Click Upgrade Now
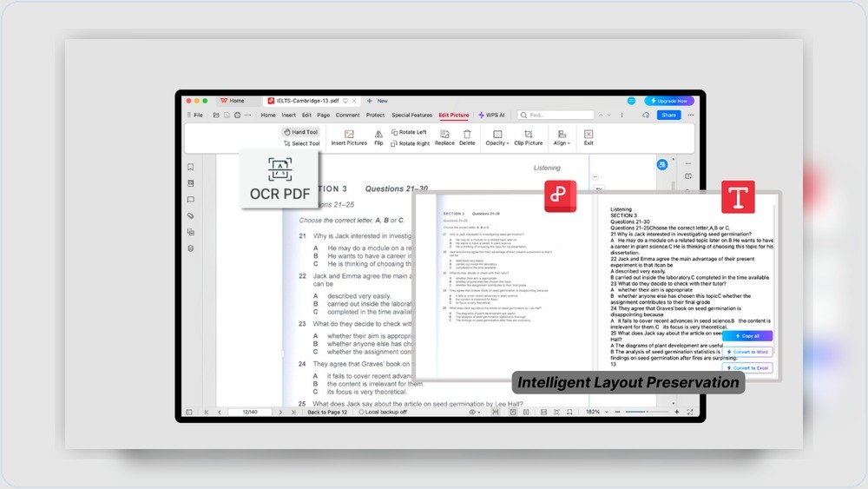Image resolution: width=868 pixels, height=489 pixels. (668, 101)
